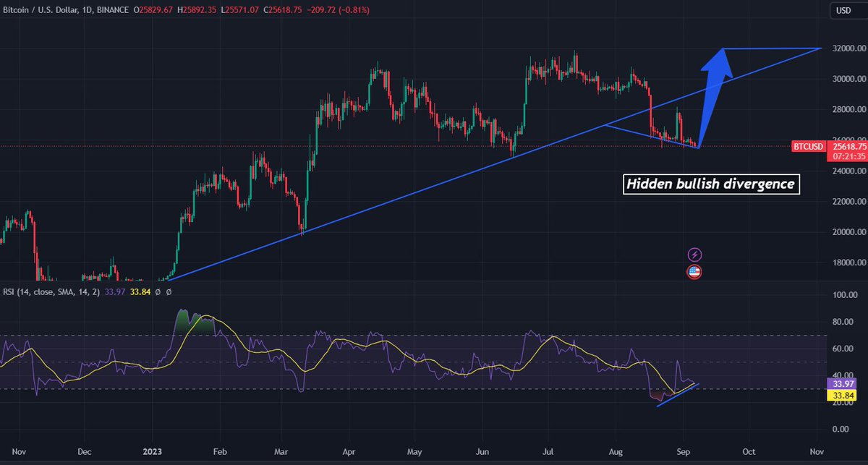Image resolution: width=868 pixels, height=465 pixels.
Task: Click the 20.00 RSI axis label
Action: [843, 402]
